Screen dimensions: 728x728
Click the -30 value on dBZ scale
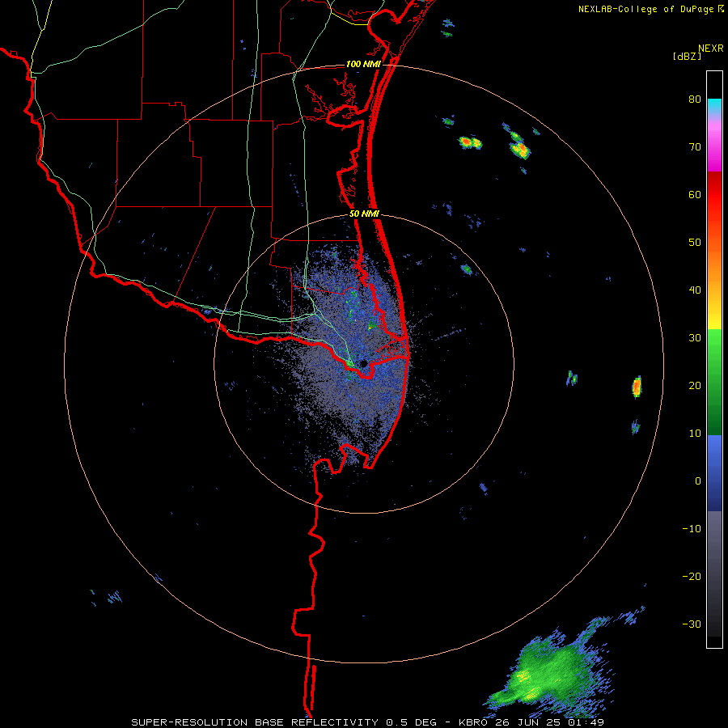[692, 624]
